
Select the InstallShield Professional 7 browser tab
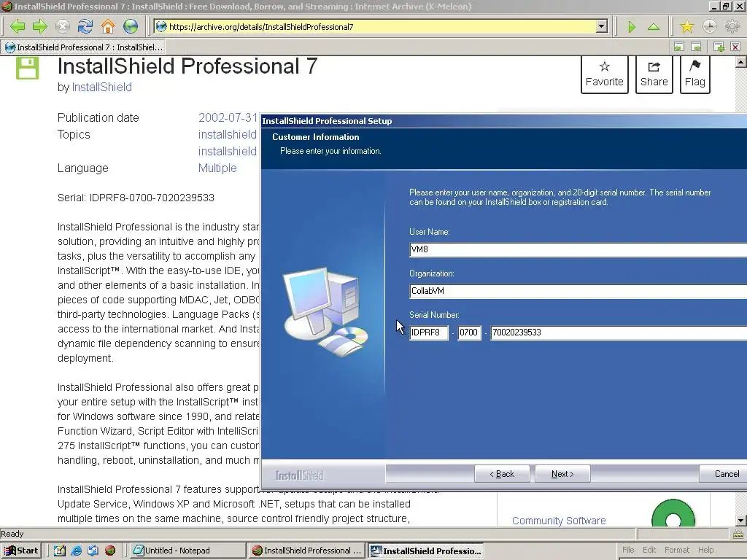click(85, 47)
